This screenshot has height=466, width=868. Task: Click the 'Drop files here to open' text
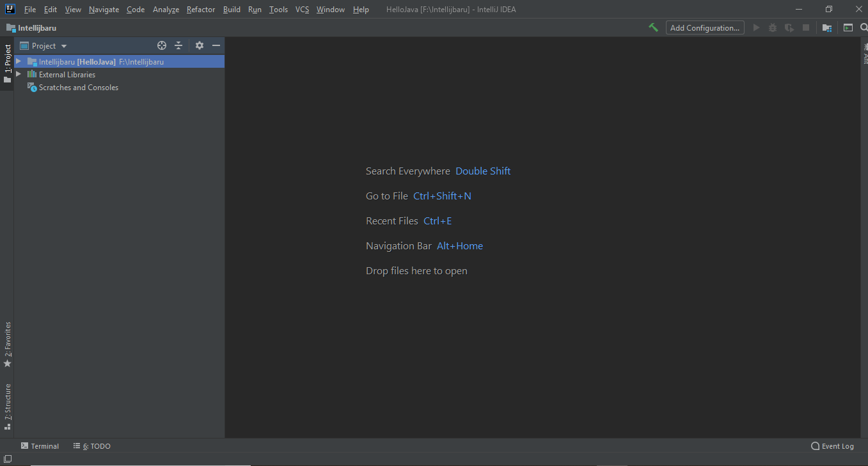(x=416, y=271)
